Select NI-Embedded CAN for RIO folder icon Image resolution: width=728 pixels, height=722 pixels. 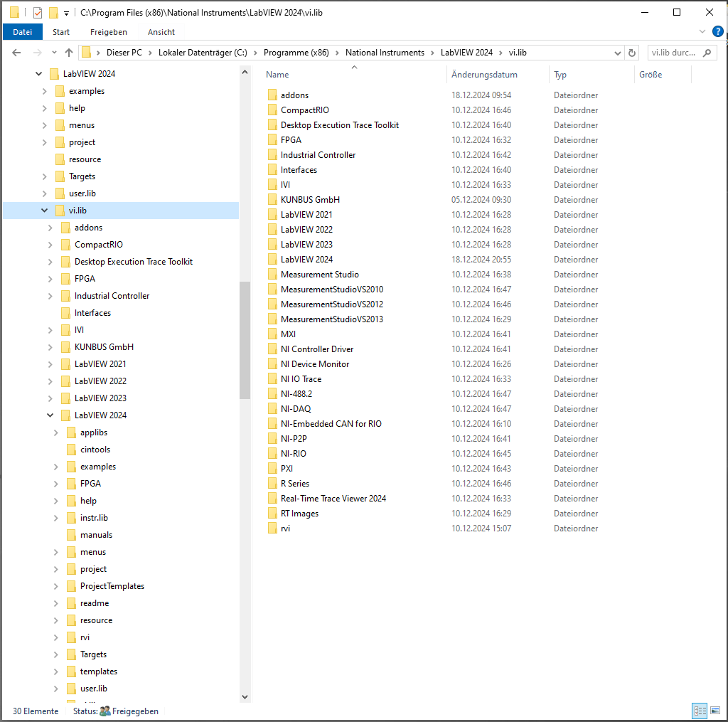[x=272, y=424]
